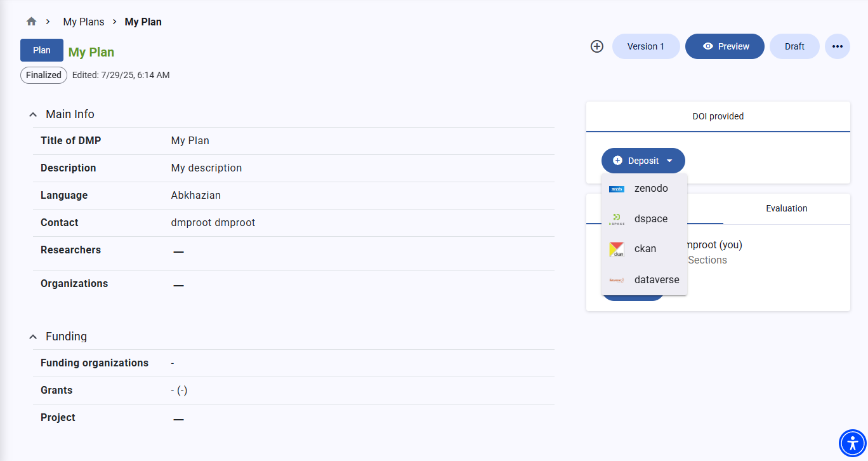Click the Preview button
Viewport: 868px width, 461px height.
pyautogui.click(x=725, y=46)
